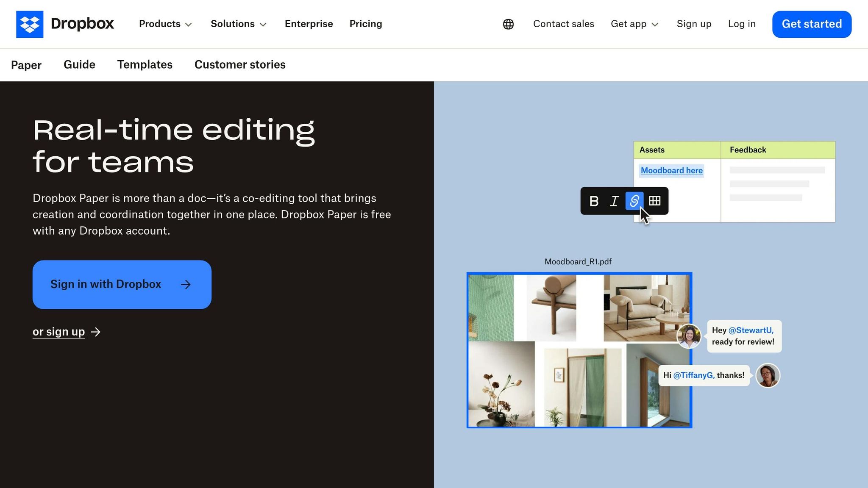The height and width of the screenshot is (488, 868).
Task: Open the Customer stories tab
Action: coord(239,65)
